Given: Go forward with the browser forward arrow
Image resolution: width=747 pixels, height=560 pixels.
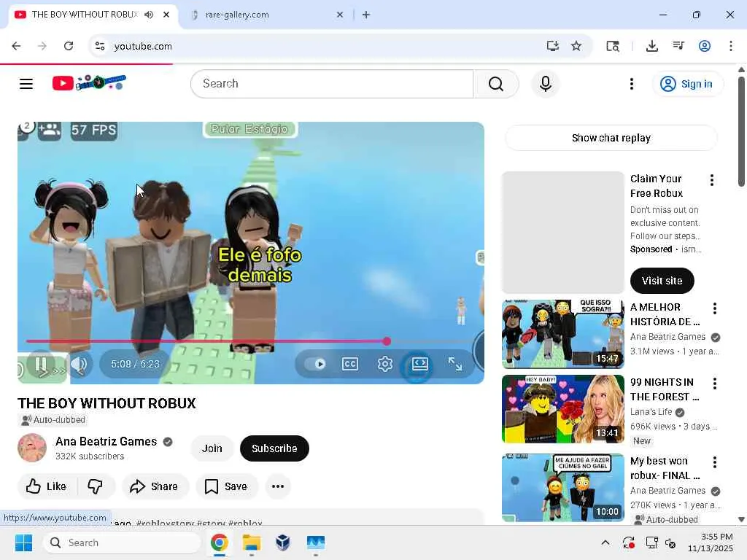Looking at the screenshot, I should [42, 46].
